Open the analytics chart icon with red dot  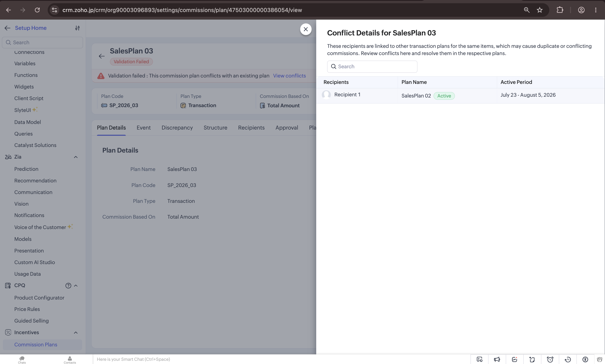pos(514,359)
